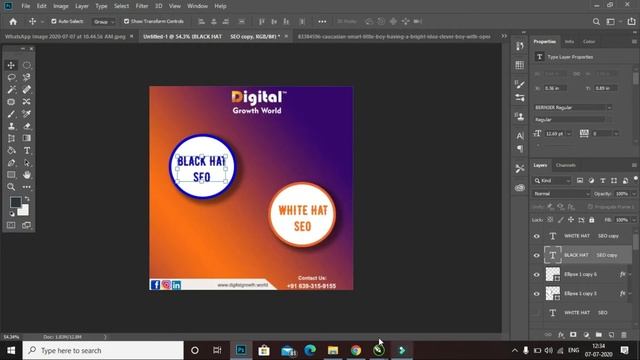
Task: Hide the Ellipse 1 copy 6 layer
Action: click(x=537, y=275)
